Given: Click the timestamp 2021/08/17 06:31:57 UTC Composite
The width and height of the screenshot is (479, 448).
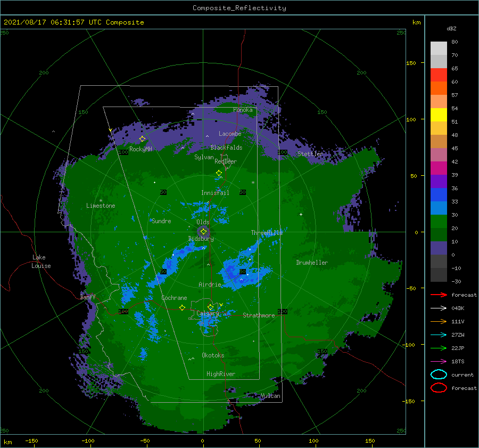Looking at the screenshot, I should (73, 22).
